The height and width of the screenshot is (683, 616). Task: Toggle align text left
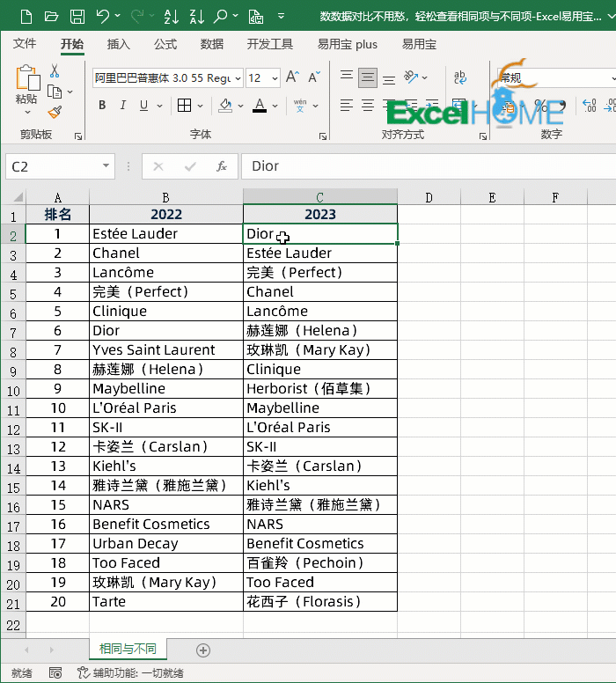[x=347, y=106]
